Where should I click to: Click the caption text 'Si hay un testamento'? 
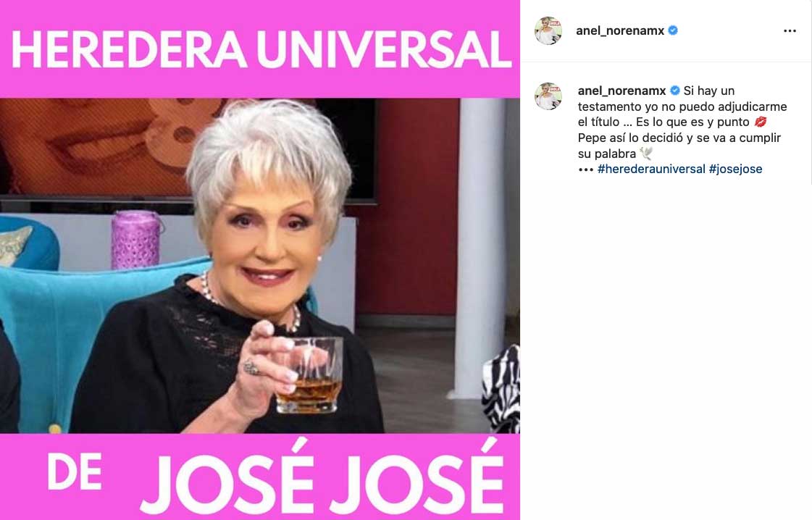click(682, 98)
